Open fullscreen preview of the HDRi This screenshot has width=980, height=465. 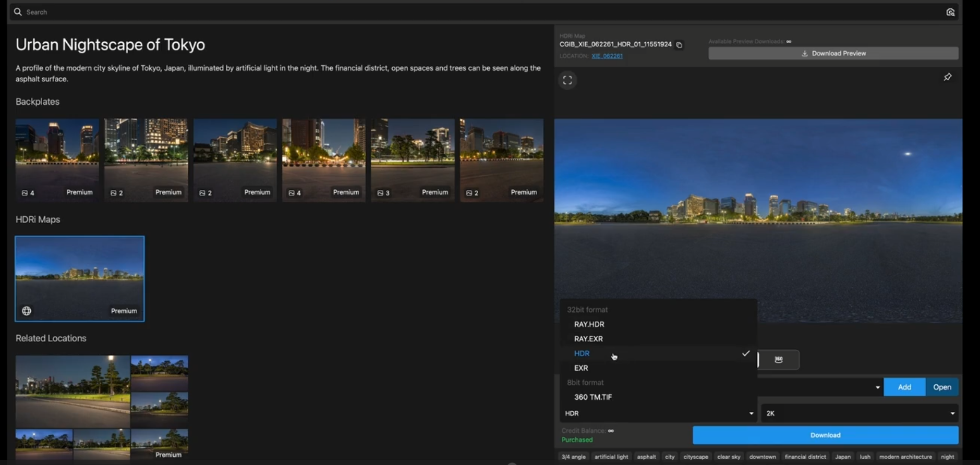pos(567,80)
